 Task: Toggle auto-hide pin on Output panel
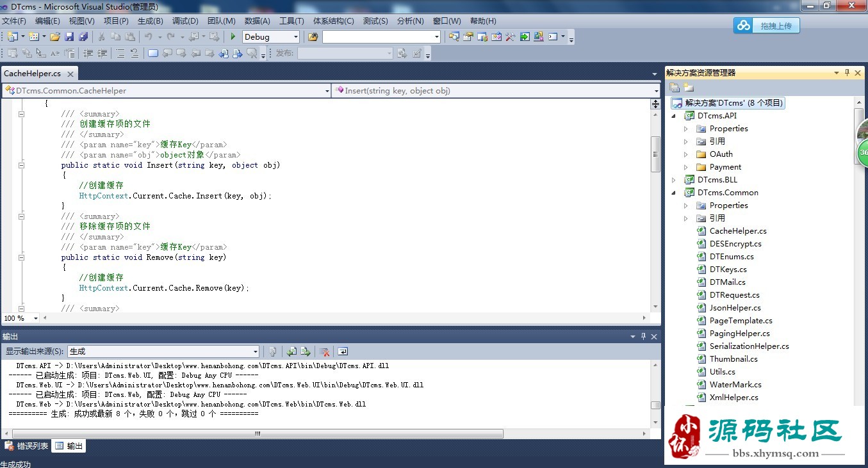pos(643,336)
